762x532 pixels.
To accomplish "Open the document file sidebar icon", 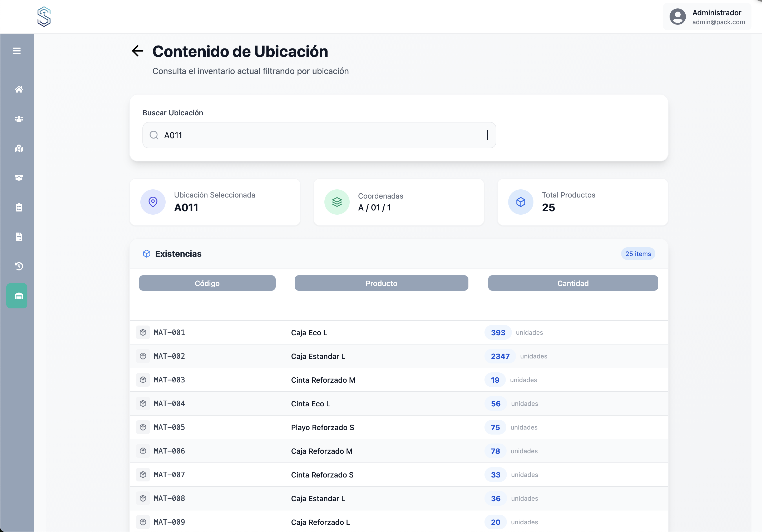I will [19, 237].
